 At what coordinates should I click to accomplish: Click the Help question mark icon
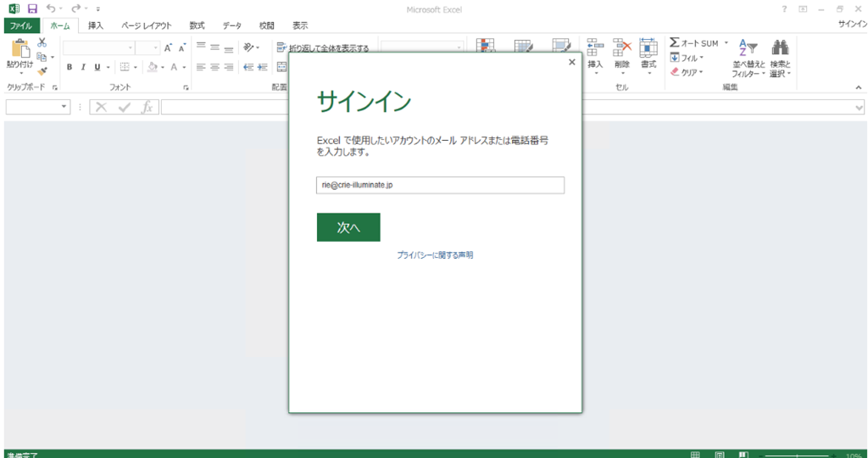click(x=784, y=8)
